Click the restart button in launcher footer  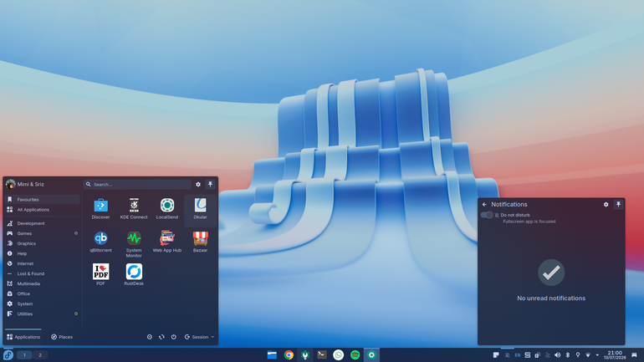(x=161, y=337)
